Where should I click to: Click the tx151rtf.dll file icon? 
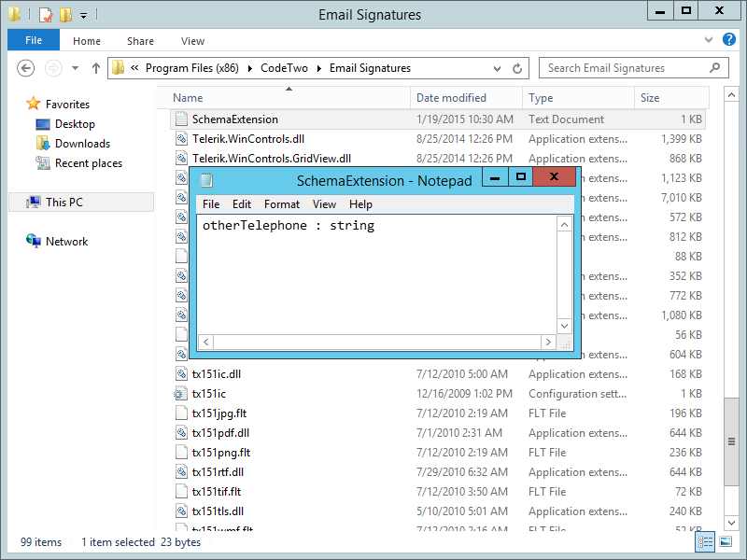coord(181,472)
